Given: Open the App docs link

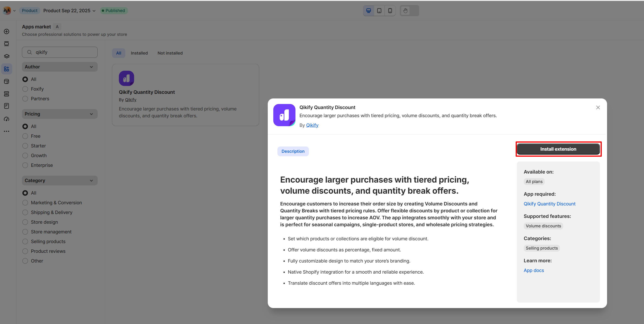Looking at the screenshot, I should pyautogui.click(x=533, y=270).
